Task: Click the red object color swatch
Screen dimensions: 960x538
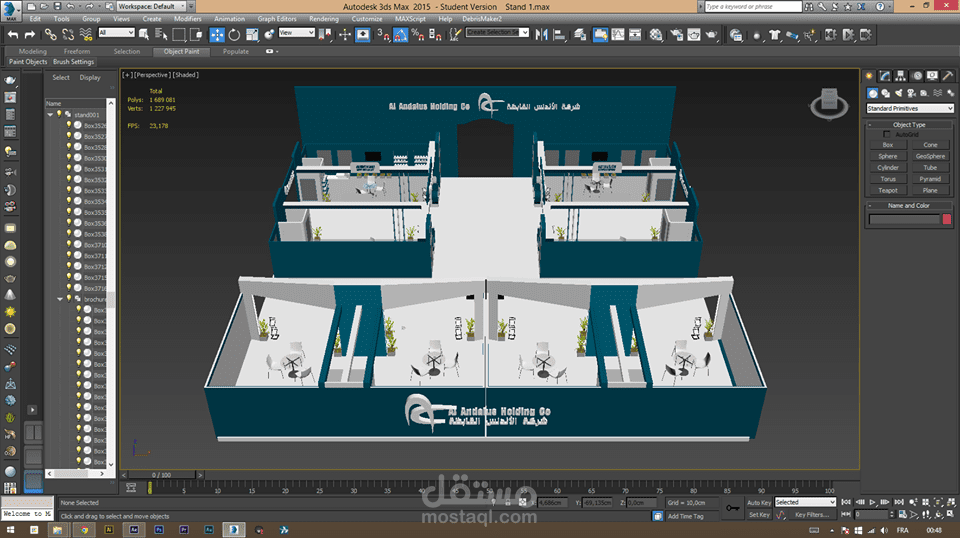Action: 947,219
